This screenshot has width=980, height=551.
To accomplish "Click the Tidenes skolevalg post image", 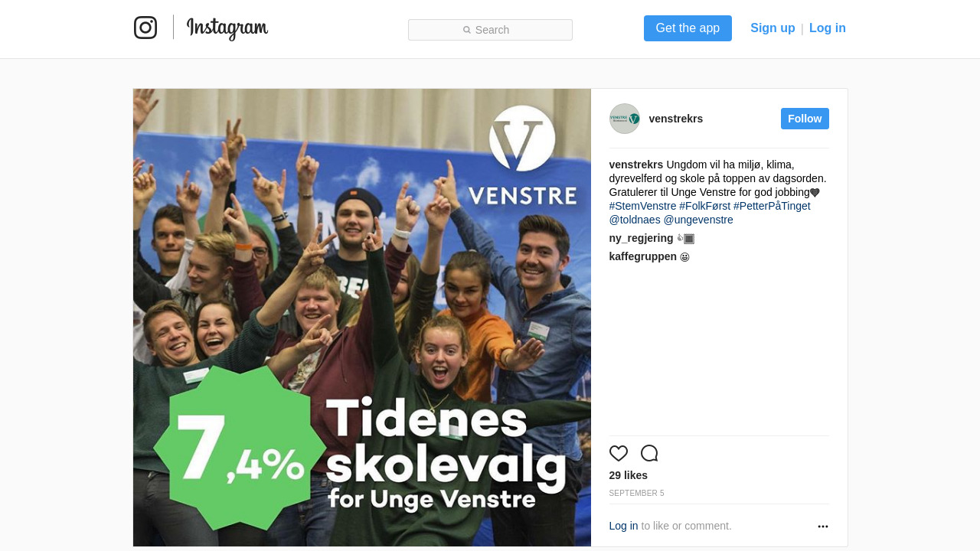I will 362,318.
